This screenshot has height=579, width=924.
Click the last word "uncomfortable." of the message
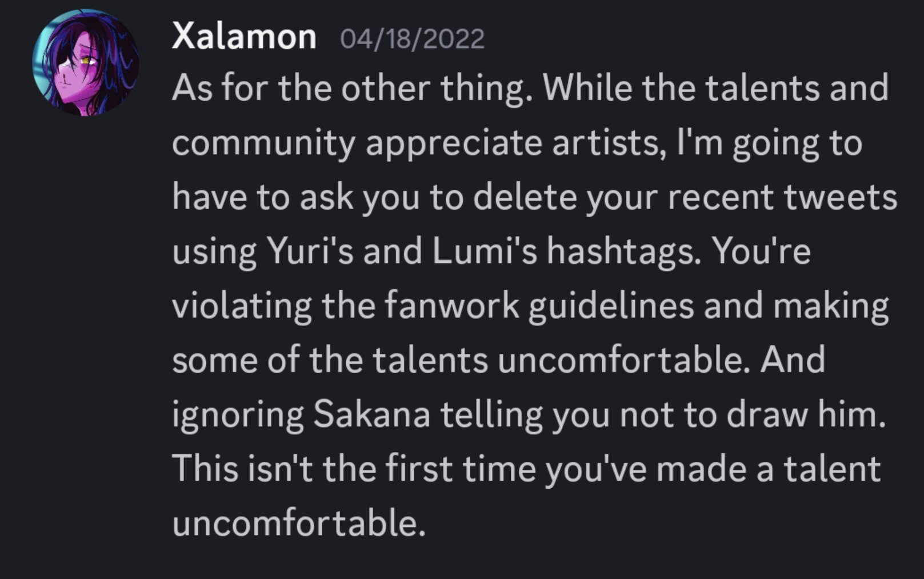[299, 522]
